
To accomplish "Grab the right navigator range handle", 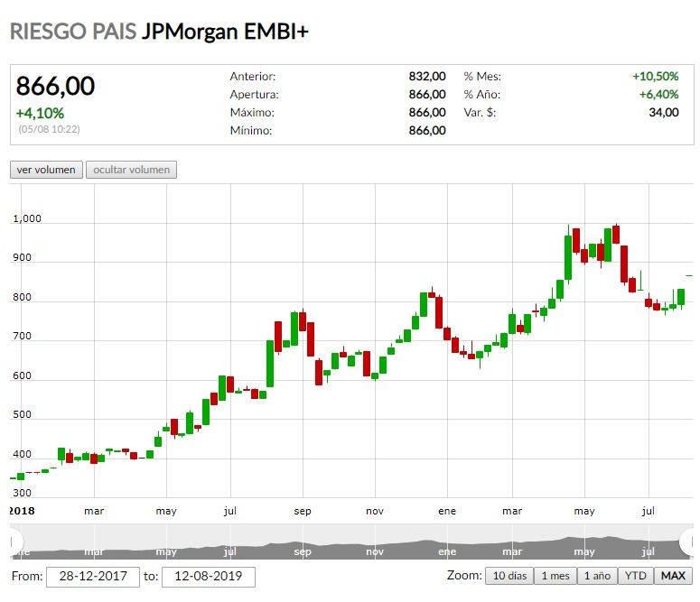I will click(688, 542).
